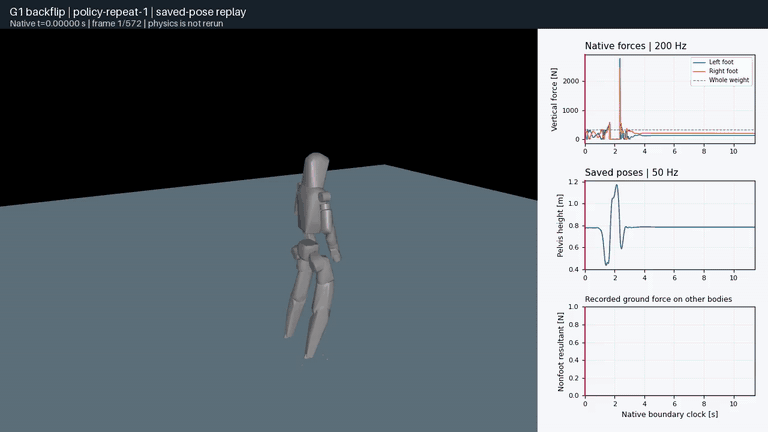Select the 'Right foot' legend entry
The image size is (768, 432).
click(715, 71)
